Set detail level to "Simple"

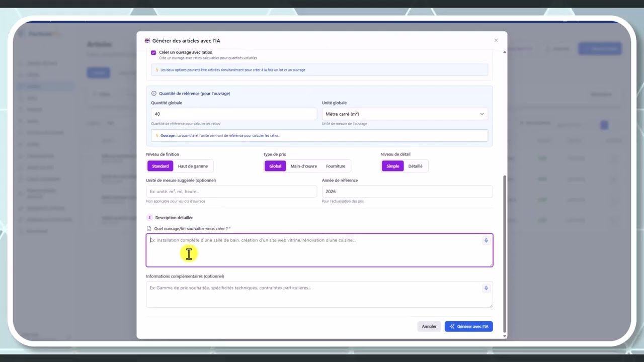pyautogui.click(x=393, y=166)
